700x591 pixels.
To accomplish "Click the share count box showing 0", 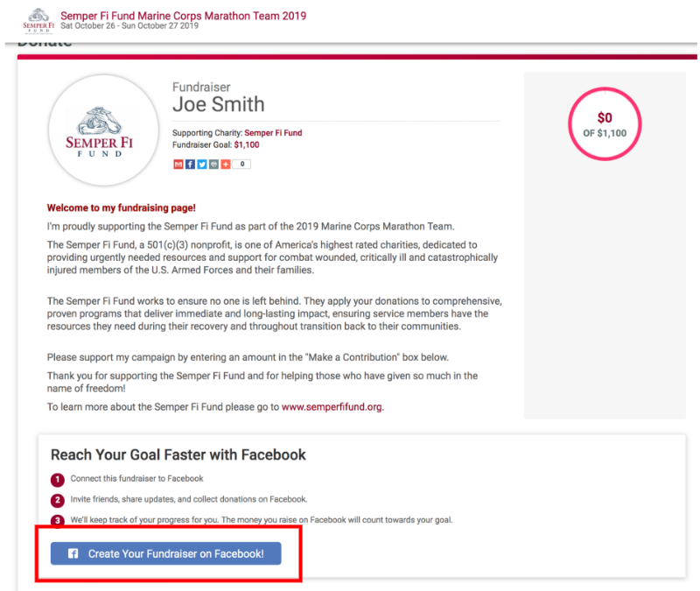I will (242, 164).
